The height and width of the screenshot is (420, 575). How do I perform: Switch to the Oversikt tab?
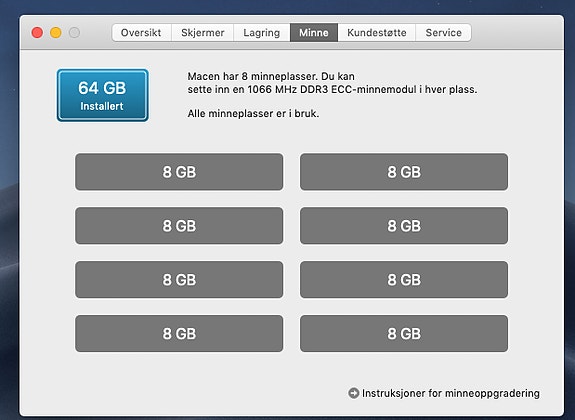click(x=142, y=33)
